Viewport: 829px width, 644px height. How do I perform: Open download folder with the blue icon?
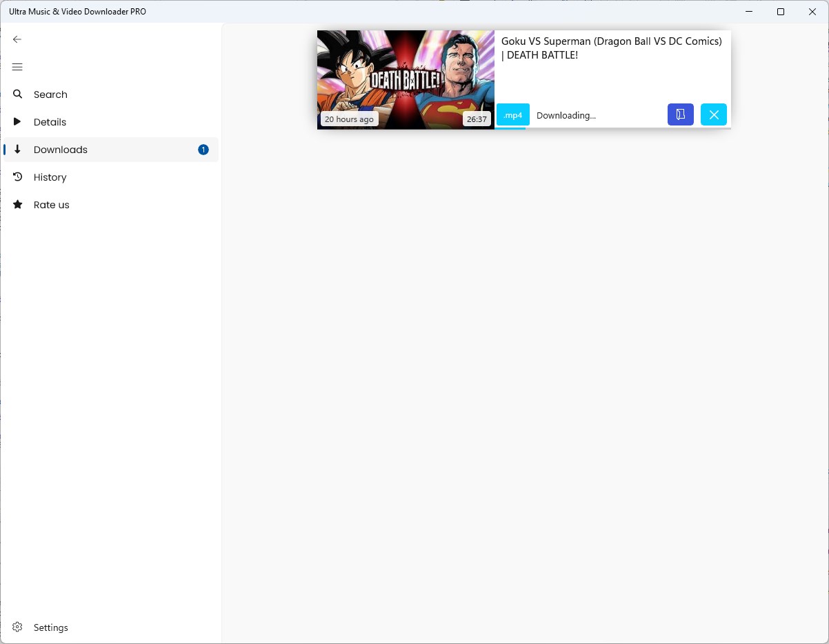[681, 114]
